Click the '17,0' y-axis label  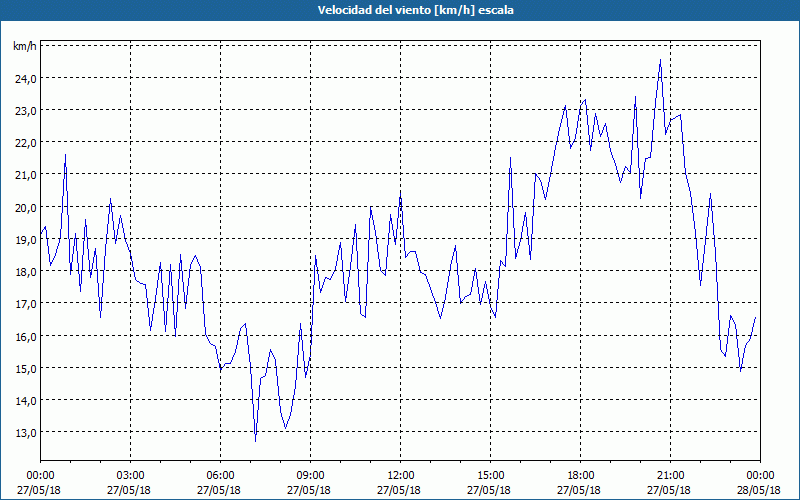click(26, 304)
